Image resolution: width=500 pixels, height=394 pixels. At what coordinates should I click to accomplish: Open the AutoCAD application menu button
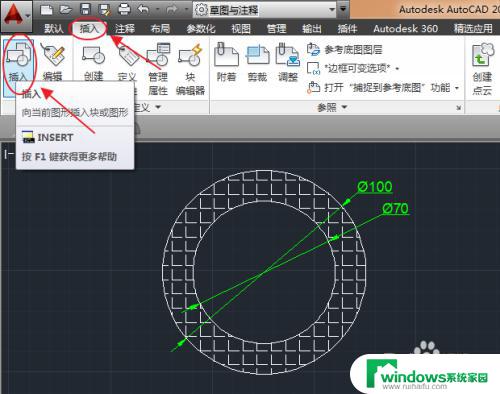click(x=16, y=15)
